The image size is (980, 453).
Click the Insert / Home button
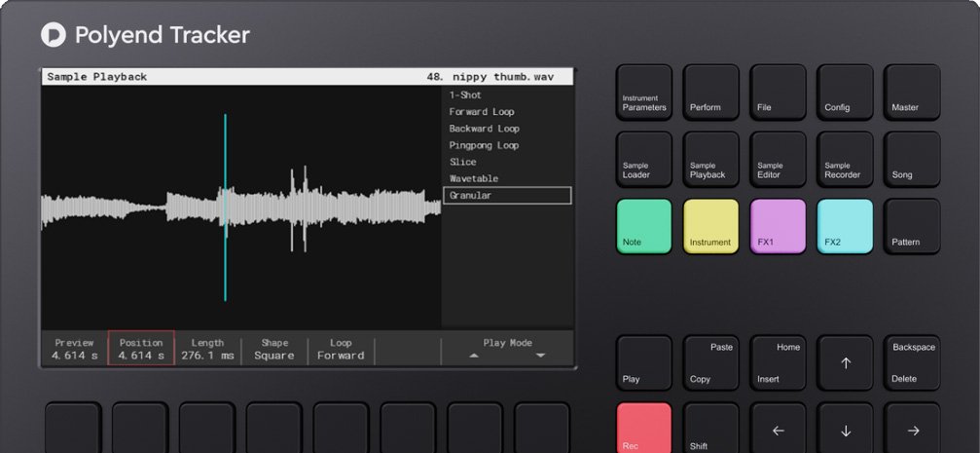click(779, 363)
